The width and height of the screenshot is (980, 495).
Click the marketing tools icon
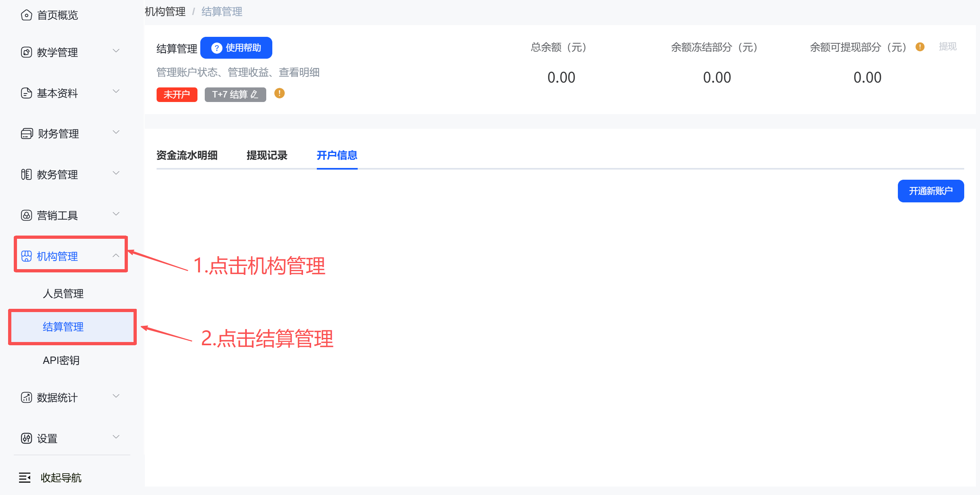tap(26, 215)
